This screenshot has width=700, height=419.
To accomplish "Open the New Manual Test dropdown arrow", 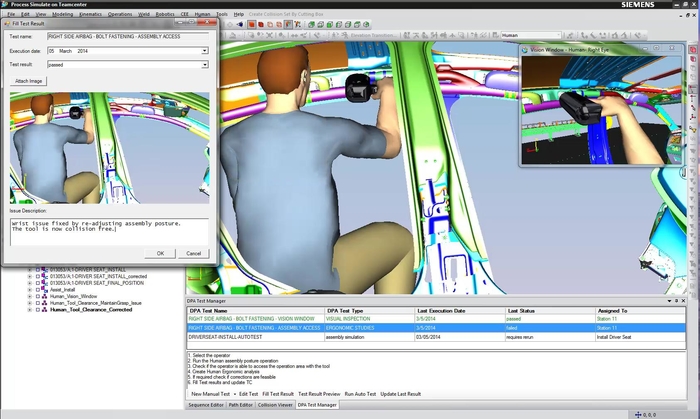I will pyautogui.click(x=234, y=394).
